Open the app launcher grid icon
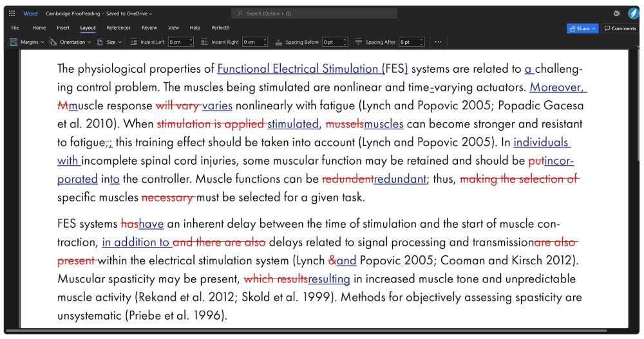This screenshot has width=644, height=339. [x=12, y=13]
